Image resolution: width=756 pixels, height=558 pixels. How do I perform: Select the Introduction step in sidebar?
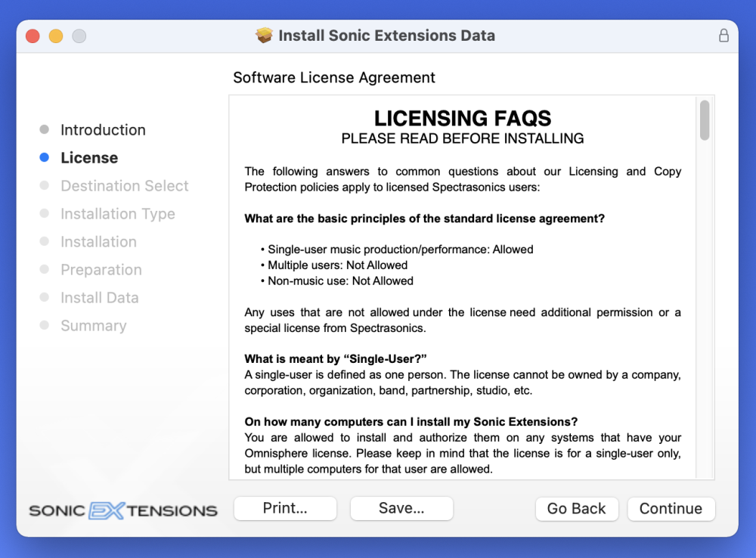pos(103,130)
